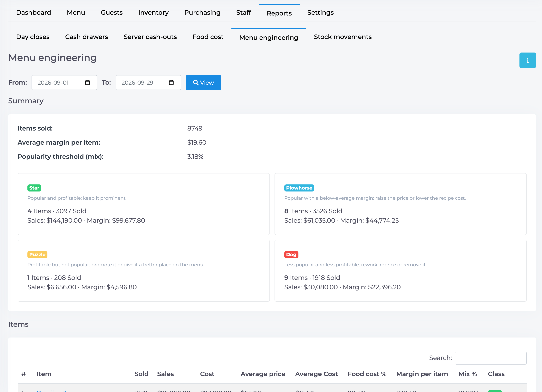542x392 pixels.
Task: Click Puzzle sales $6,656.00 line
Action: 82,287
